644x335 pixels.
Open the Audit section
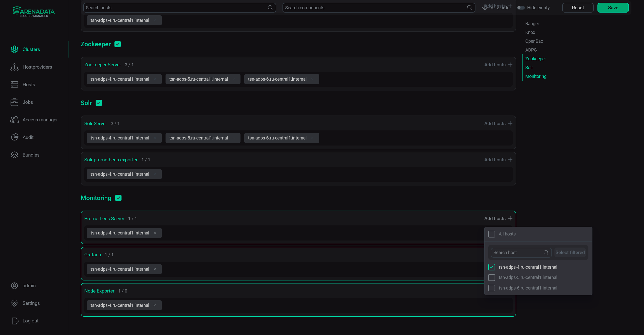[28, 137]
